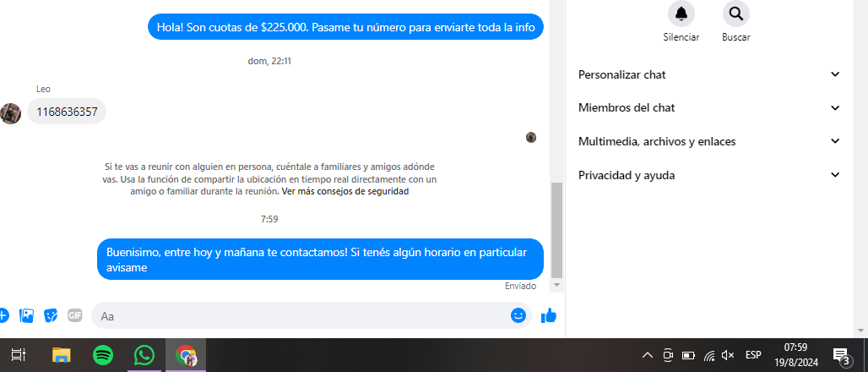Open the GIF selector

tap(75, 315)
